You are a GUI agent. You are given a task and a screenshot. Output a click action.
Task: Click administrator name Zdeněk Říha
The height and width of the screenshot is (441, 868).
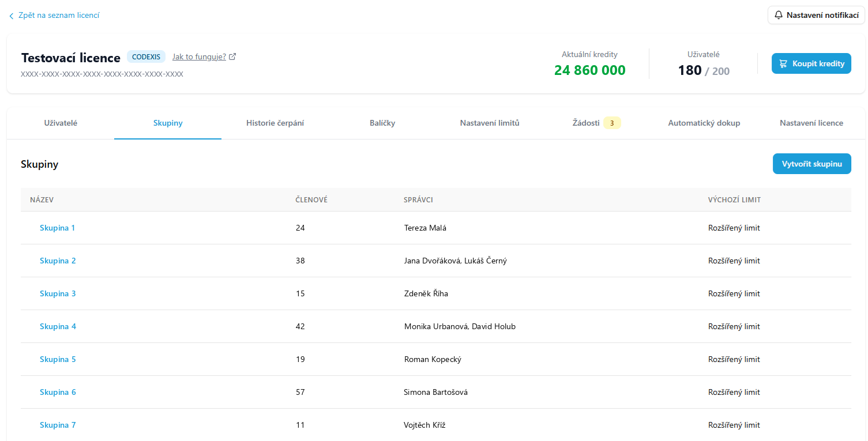(x=426, y=293)
